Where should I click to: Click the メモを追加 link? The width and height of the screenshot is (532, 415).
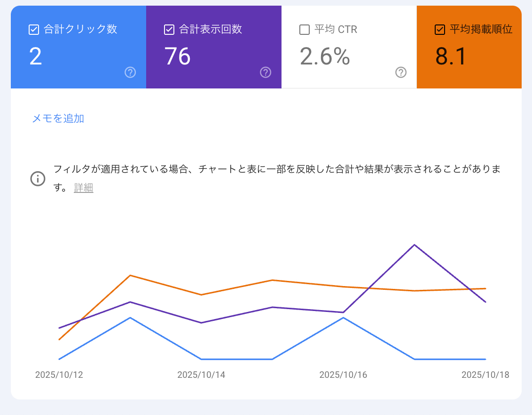click(x=58, y=119)
